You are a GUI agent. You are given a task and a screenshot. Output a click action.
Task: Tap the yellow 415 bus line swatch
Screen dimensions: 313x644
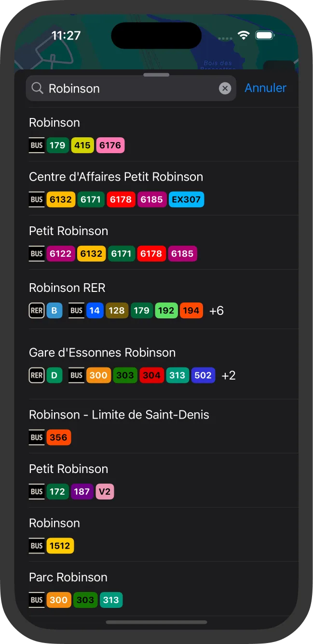coord(82,145)
